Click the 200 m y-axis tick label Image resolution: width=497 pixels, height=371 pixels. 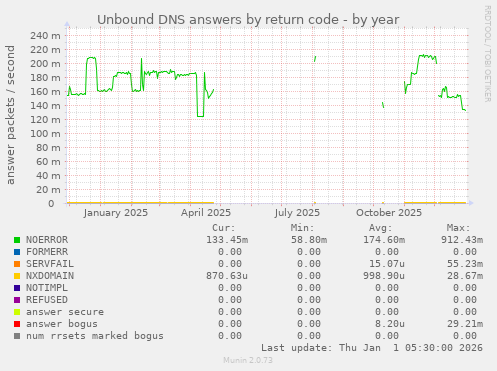coord(45,63)
